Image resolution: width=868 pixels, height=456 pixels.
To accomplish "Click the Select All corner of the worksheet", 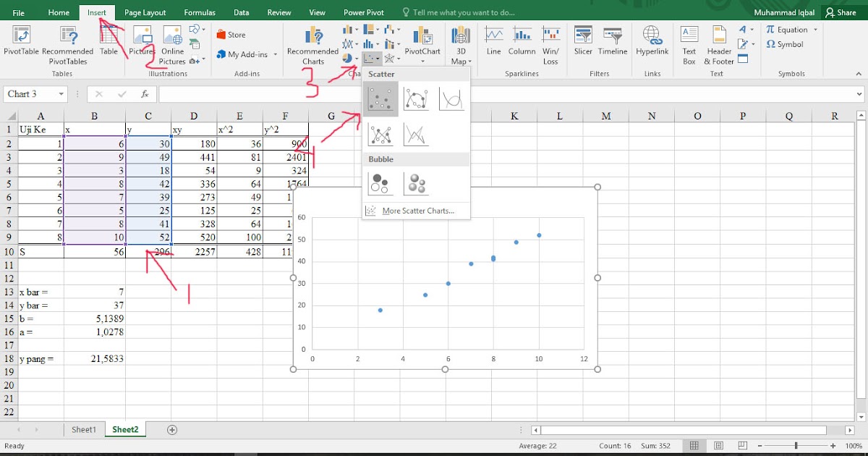I will click(x=9, y=116).
